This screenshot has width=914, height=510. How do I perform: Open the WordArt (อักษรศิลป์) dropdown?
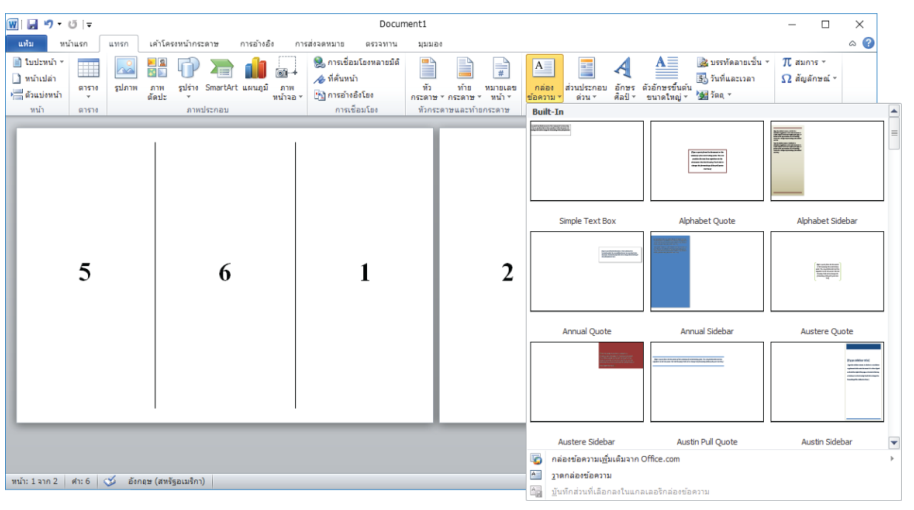(624, 80)
